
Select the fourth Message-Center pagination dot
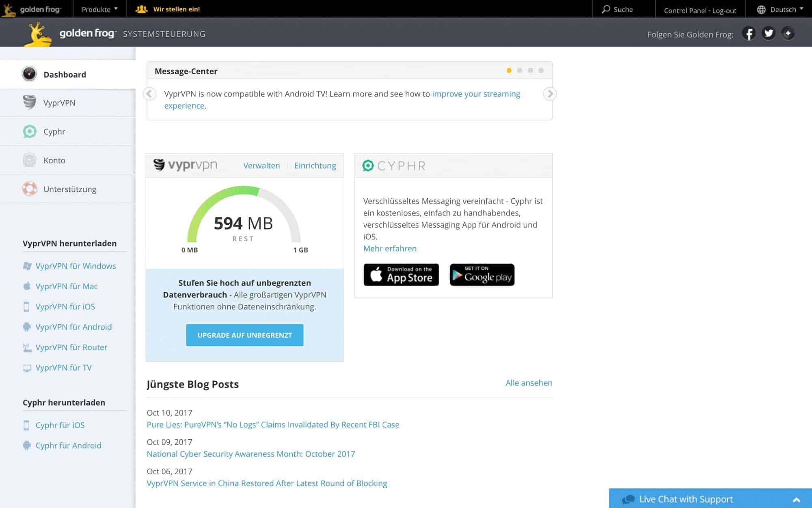coord(541,70)
